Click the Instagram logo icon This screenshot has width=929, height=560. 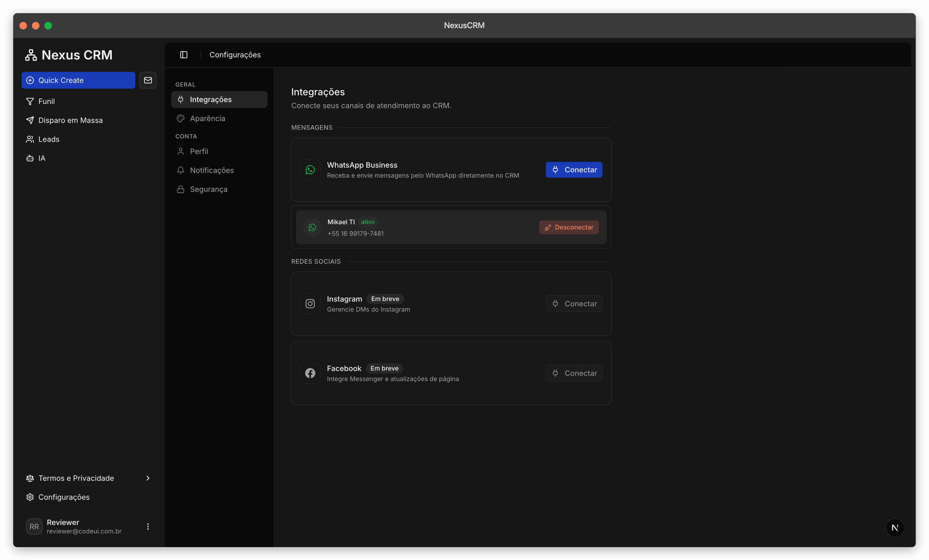(310, 304)
